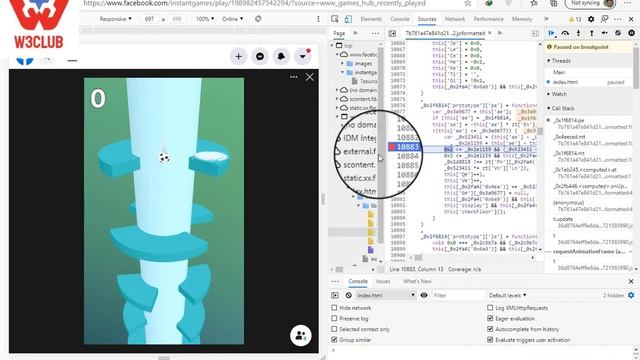Open Facebook account dropdown icon
The image size is (640, 360).
(303, 57)
